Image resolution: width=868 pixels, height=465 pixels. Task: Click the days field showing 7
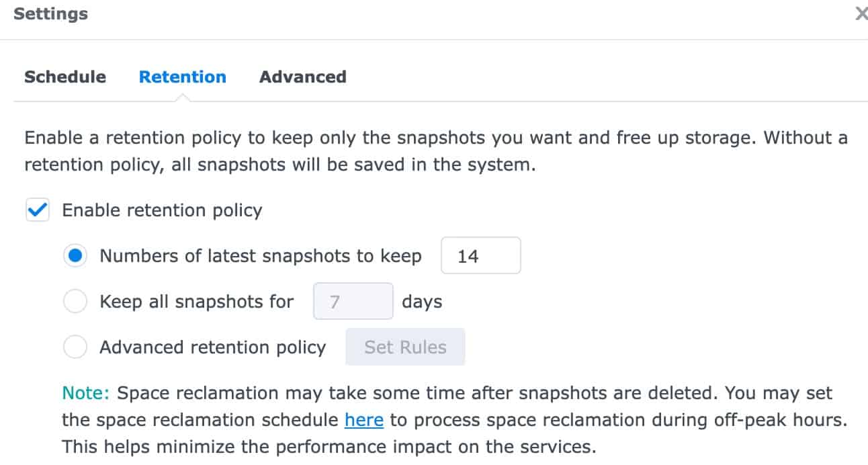353,301
